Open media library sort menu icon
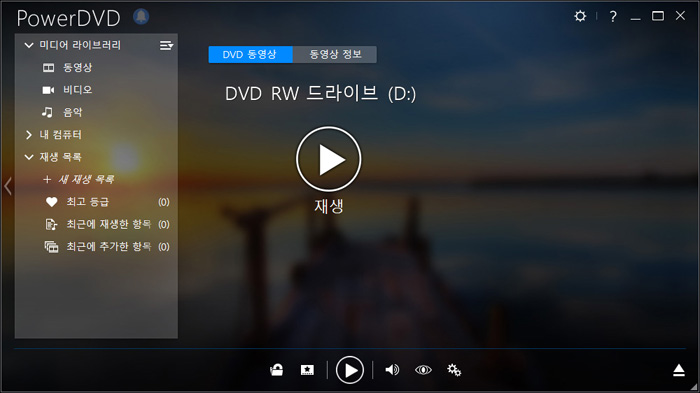 pos(167,45)
